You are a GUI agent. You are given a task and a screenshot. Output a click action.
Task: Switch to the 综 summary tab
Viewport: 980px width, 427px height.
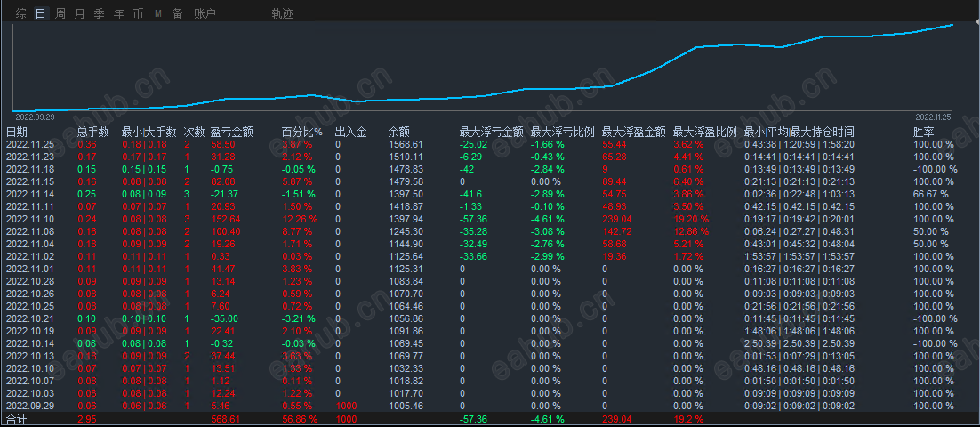point(21,13)
